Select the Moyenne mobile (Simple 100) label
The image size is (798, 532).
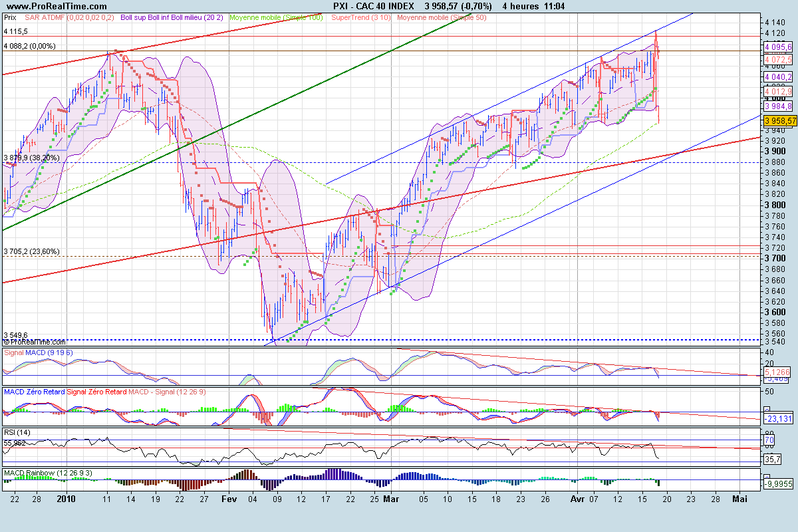(277, 17)
